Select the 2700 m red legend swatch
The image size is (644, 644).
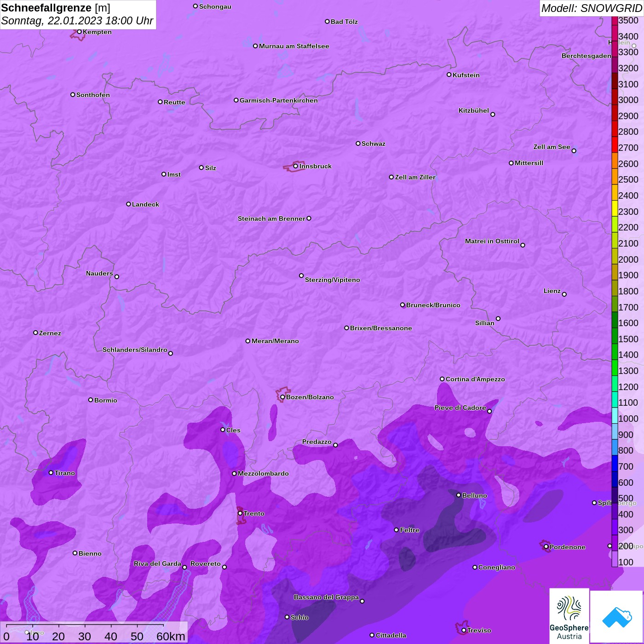[615, 144]
